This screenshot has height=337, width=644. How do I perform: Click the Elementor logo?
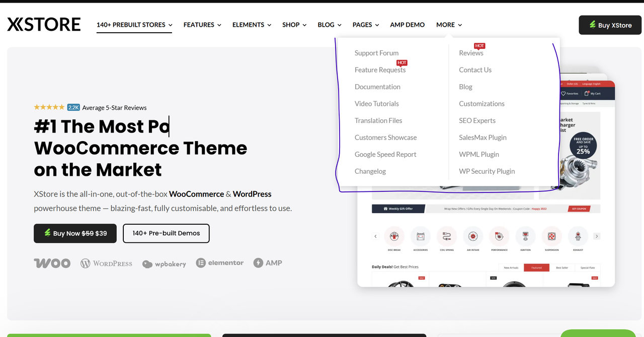(220, 262)
